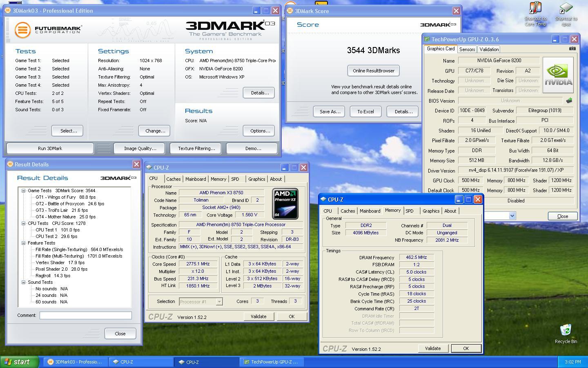Click GPU-Z camera screenshot icon
This screenshot has width=588, height=368.
(x=572, y=48)
